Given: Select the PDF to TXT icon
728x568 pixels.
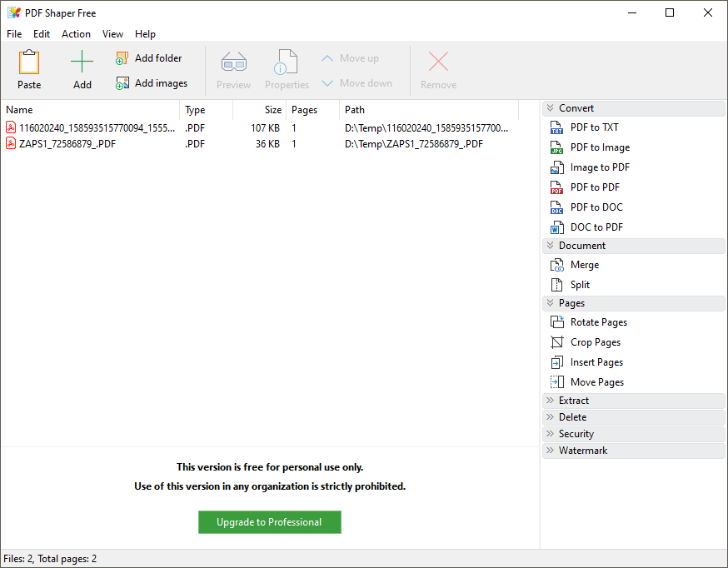Looking at the screenshot, I should coord(556,127).
